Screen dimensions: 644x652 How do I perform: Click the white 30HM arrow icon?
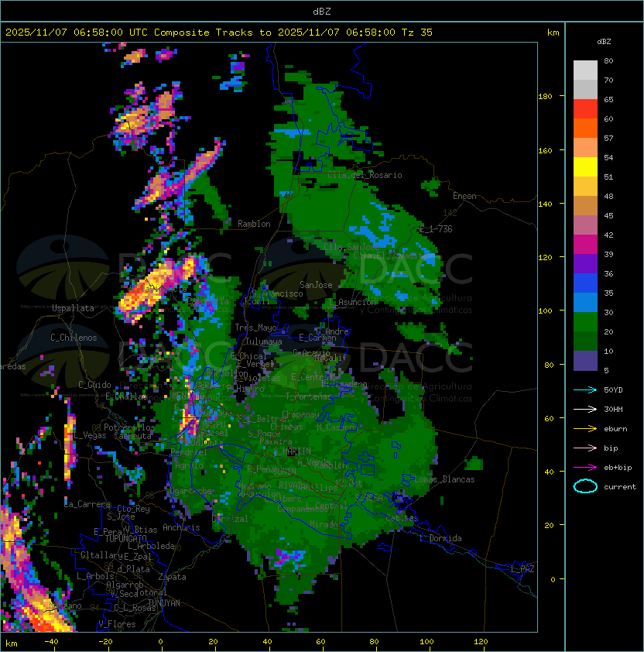tap(585, 409)
